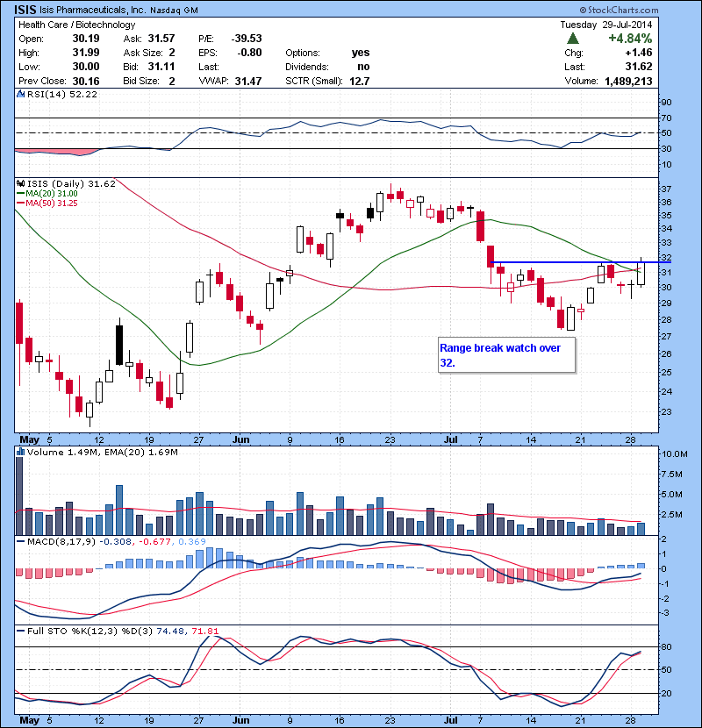
Task: Click the 10.0M volume-axis label
Action: click(x=674, y=454)
